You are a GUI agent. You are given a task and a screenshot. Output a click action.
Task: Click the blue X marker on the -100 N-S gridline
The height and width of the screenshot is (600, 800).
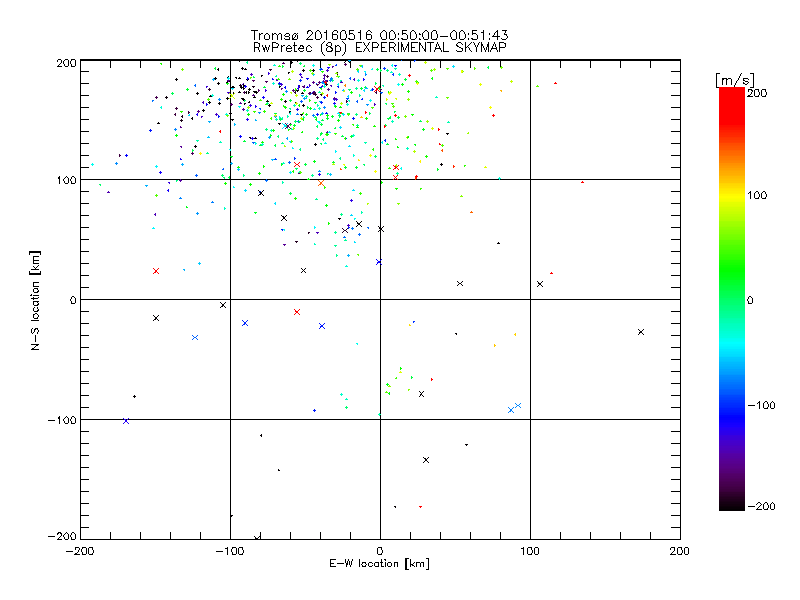click(126, 421)
